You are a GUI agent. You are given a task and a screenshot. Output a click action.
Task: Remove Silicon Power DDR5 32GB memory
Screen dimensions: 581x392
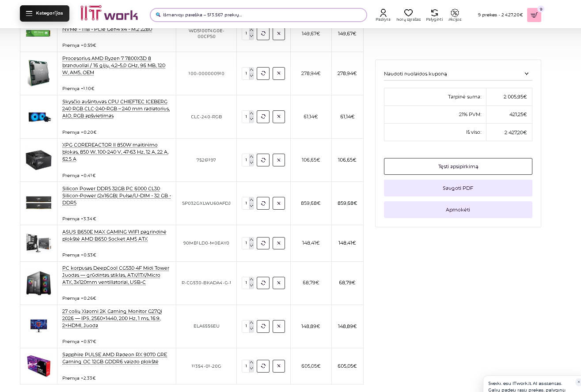[279, 203]
